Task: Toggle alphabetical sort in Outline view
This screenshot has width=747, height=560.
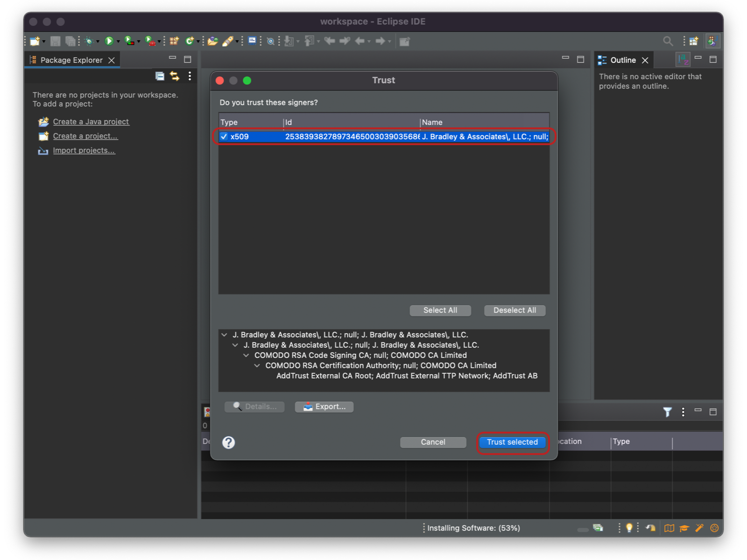Action: [x=683, y=60]
